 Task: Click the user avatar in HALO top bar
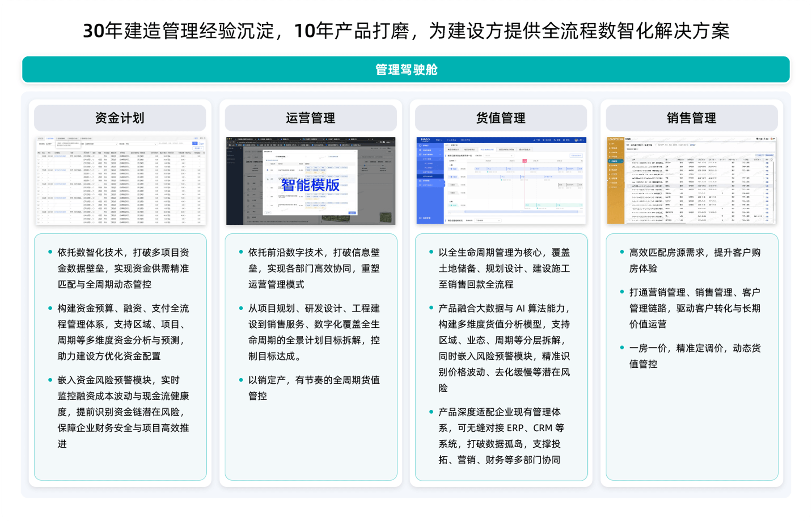(576, 140)
